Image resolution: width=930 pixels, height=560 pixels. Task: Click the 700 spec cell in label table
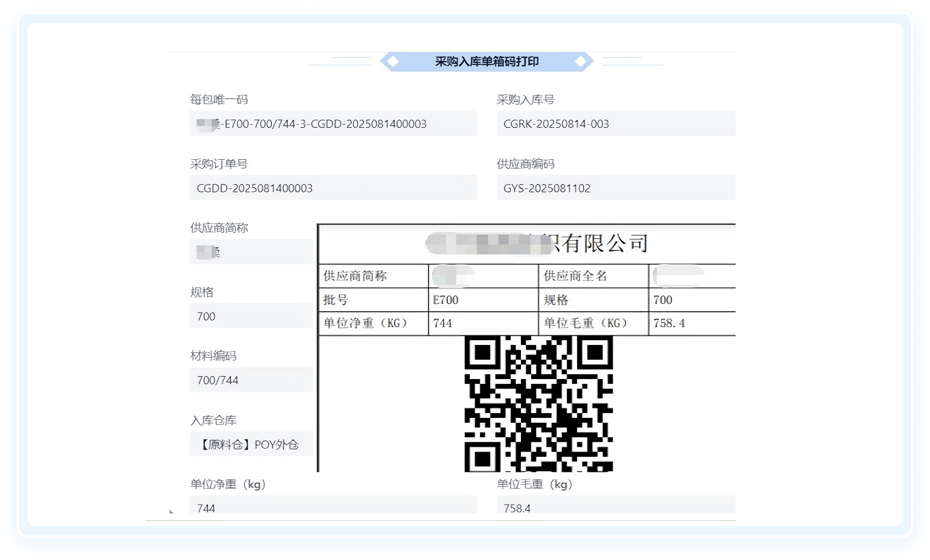pos(692,300)
